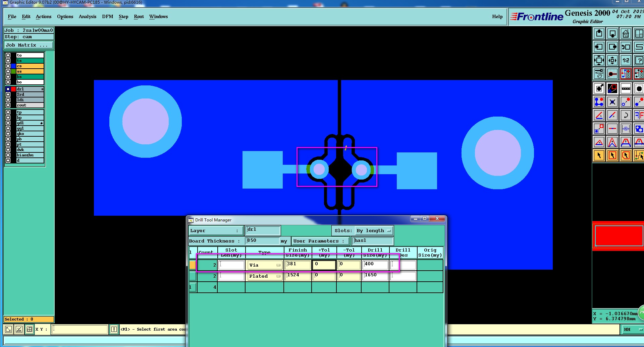Click the Drill Size 400 field

pos(375,265)
